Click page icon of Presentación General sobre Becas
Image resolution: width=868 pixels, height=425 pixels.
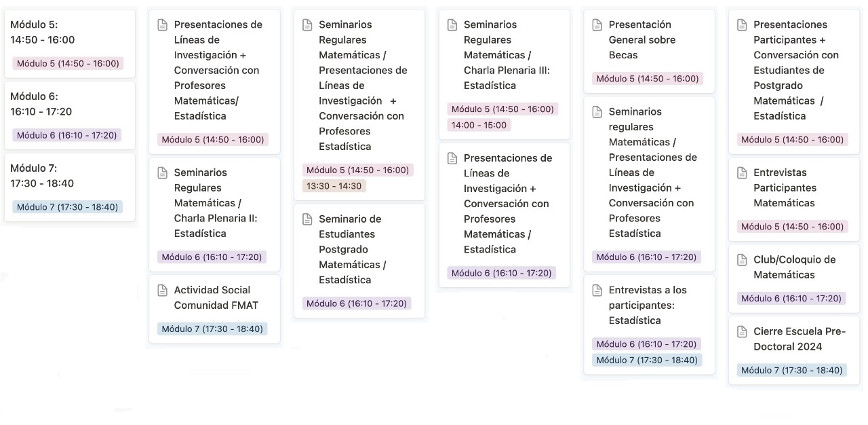click(x=597, y=25)
